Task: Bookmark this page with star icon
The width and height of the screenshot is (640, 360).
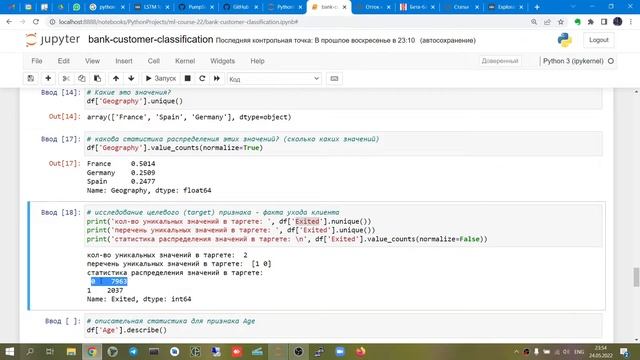Action: coord(561,22)
